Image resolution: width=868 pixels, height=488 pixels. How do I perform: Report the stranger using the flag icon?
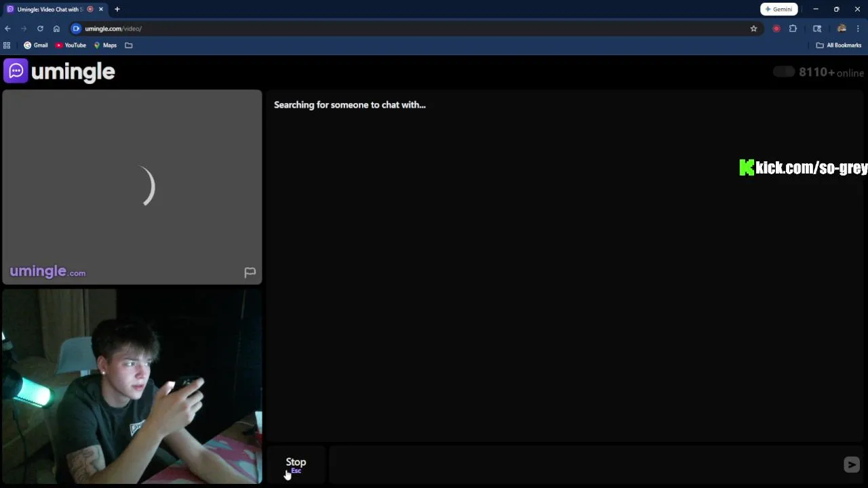(250, 272)
